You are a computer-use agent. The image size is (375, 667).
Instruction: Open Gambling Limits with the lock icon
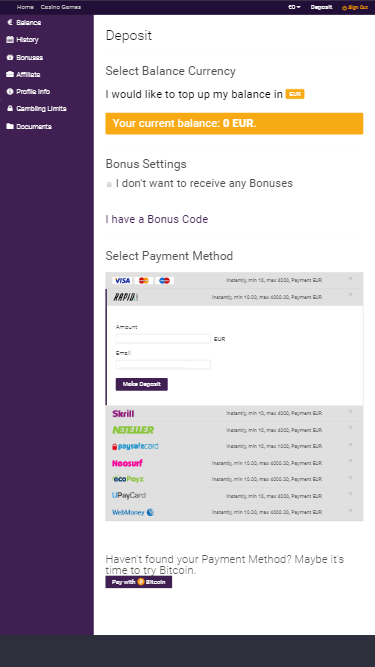click(x=37, y=108)
